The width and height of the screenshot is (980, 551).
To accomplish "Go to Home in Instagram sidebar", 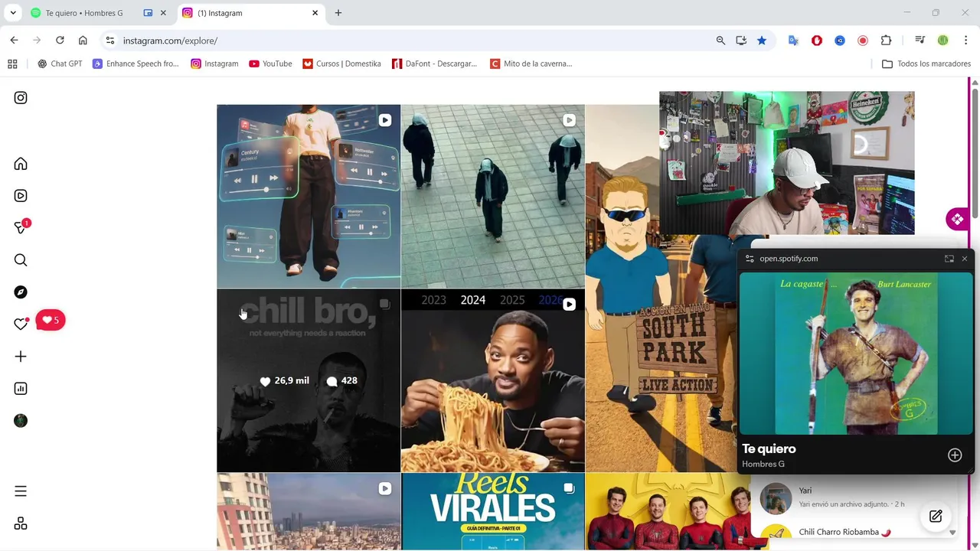I will click(x=21, y=164).
